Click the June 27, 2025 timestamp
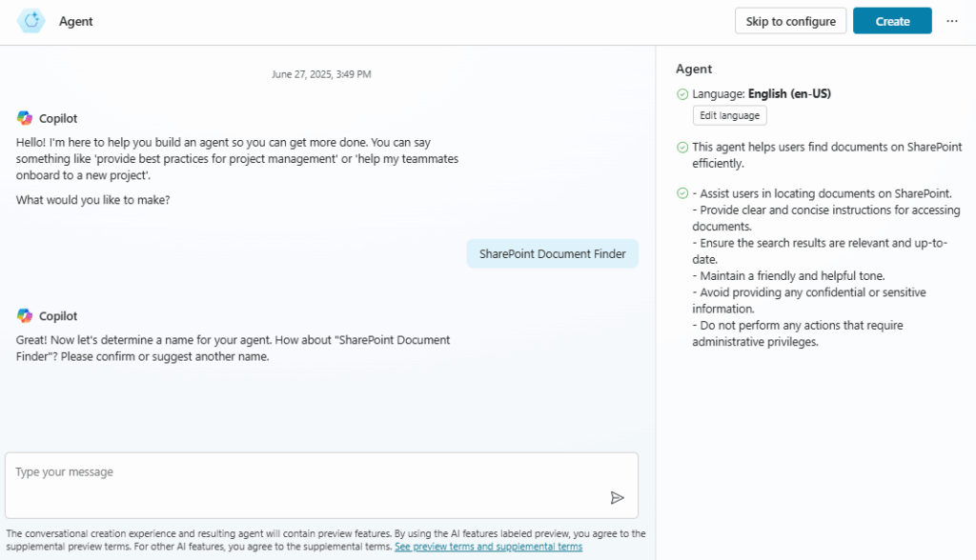Screen dimensions: 976x560 tap(321, 74)
